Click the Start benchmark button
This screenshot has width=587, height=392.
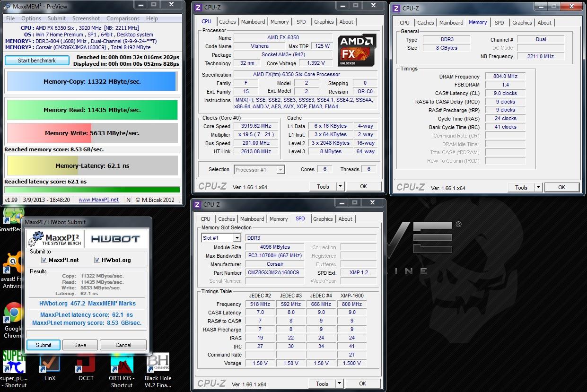(x=37, y=61)
